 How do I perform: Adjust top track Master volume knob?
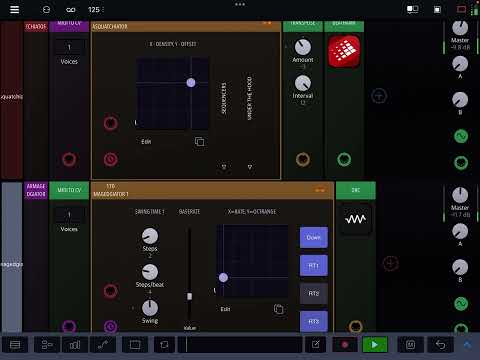pyautogui.click(x=460, y=28)
